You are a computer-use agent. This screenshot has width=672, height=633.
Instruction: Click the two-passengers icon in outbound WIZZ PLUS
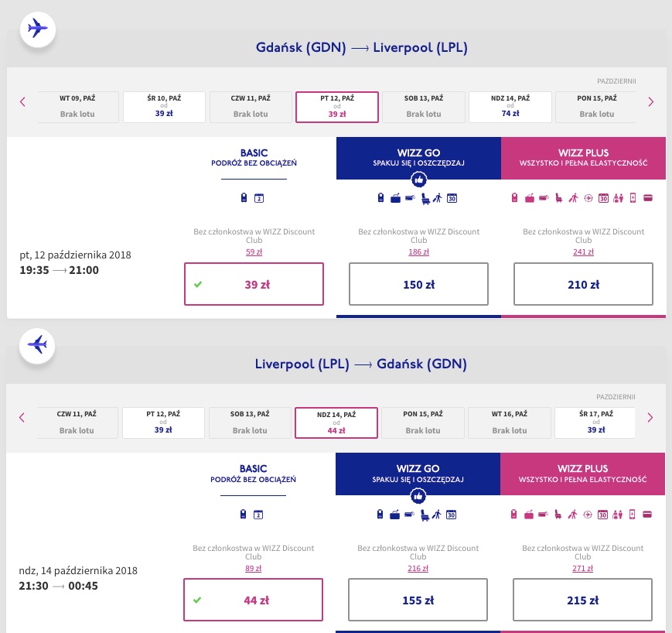[617, 198]
